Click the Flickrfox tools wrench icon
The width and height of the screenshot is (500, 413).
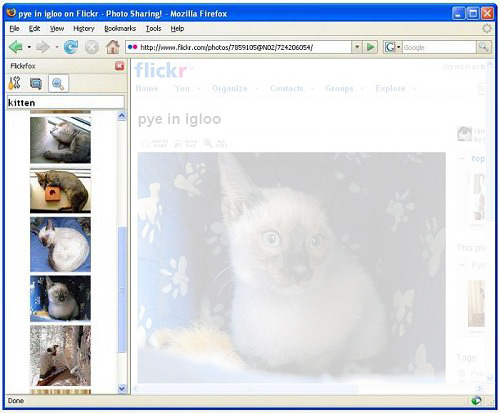(14, 83)
